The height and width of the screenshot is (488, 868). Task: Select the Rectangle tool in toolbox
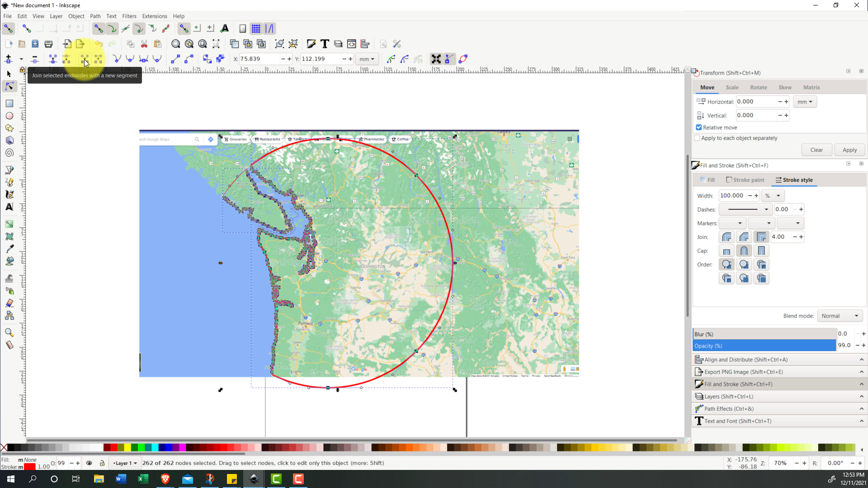click(9, 103)
